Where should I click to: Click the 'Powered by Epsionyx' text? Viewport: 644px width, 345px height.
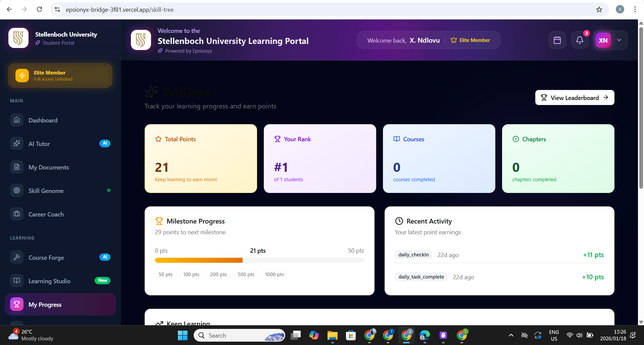pos(189,51)
